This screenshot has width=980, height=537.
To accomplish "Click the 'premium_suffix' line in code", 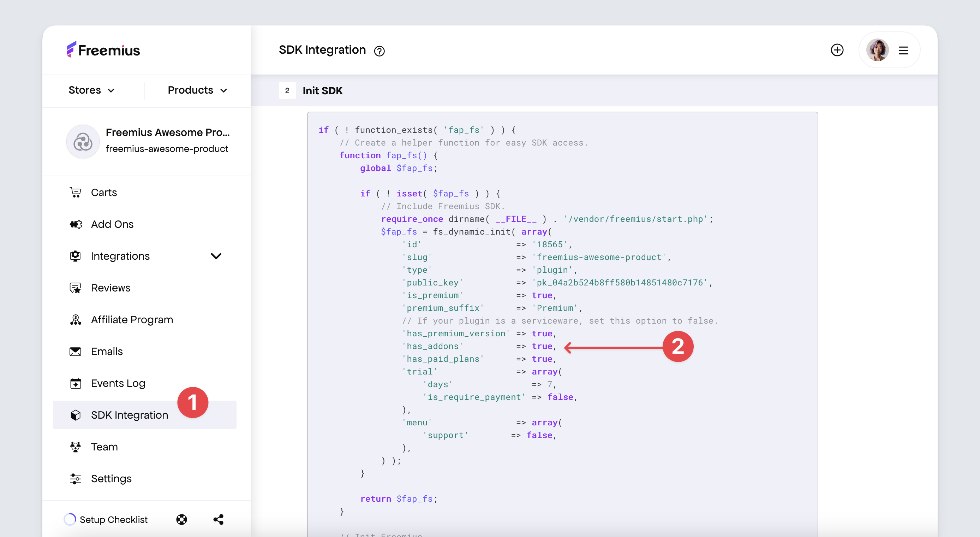I will pos(492,308).
